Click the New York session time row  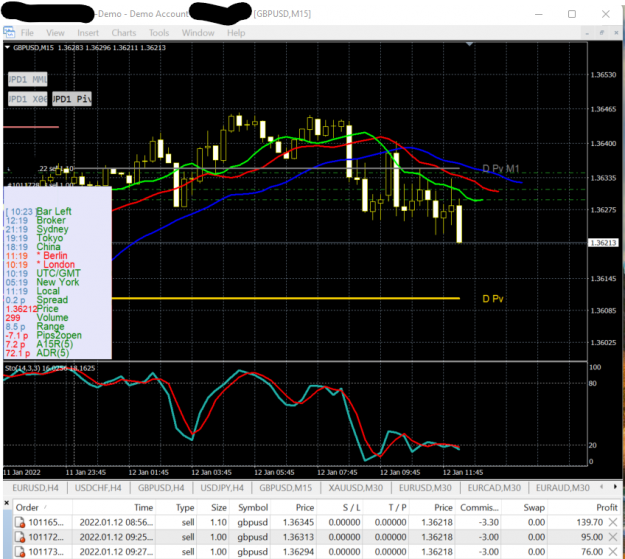42,282
